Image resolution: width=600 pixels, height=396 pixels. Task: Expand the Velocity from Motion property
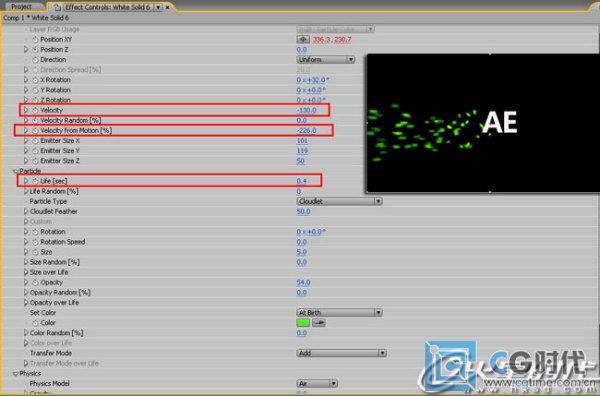coord(26,130)
